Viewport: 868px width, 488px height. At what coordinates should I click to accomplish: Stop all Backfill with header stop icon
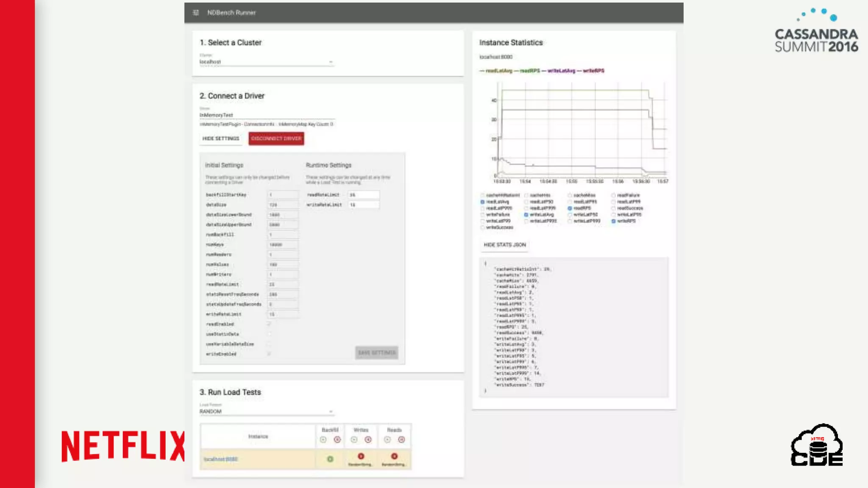(x=337, y=440)
